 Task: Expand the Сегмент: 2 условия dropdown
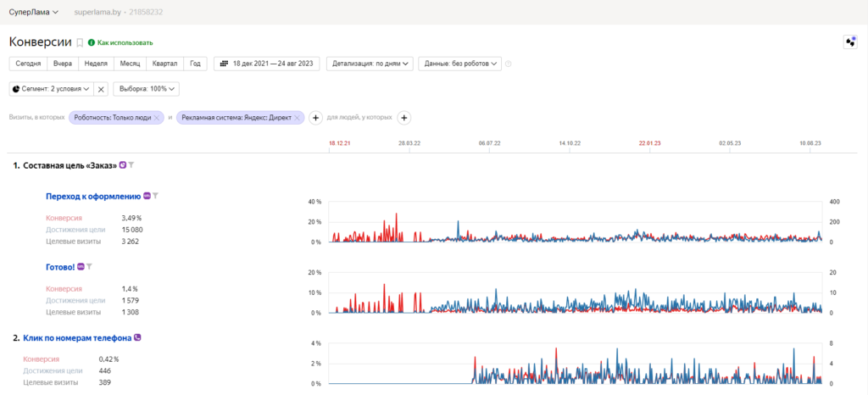pos(52,89)
